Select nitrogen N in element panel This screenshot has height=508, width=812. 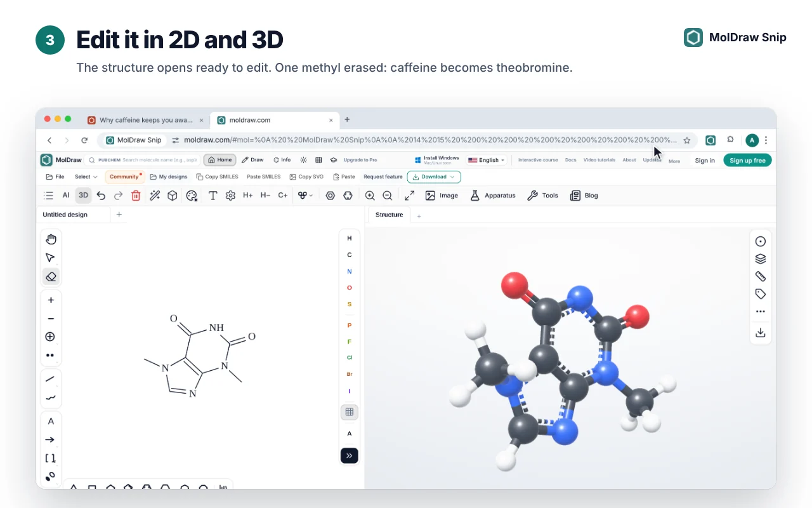(x=349, y=271)
